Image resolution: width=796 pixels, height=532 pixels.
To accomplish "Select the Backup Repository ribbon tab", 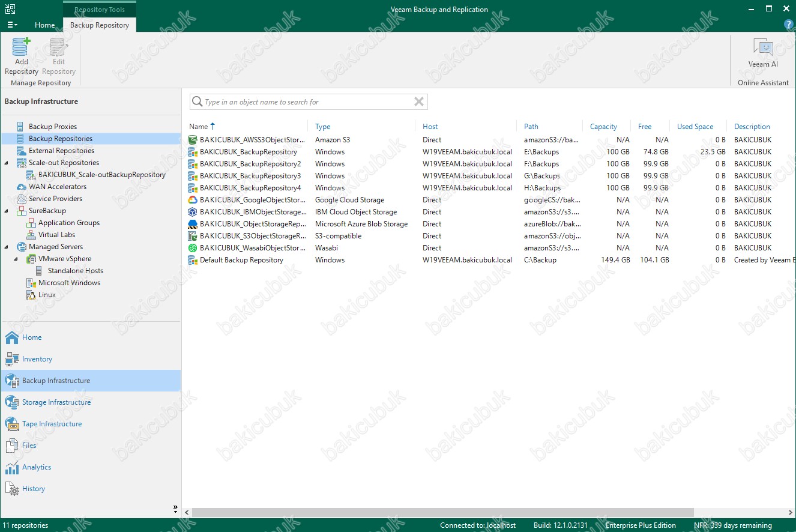I will (100, 25).
